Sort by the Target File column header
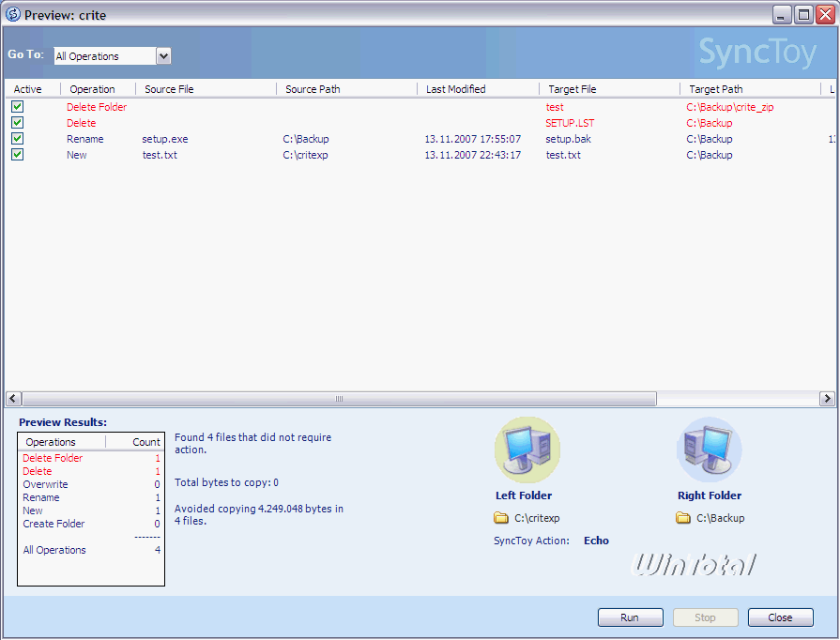Screen dimensions: 840x640 (572, 89)
